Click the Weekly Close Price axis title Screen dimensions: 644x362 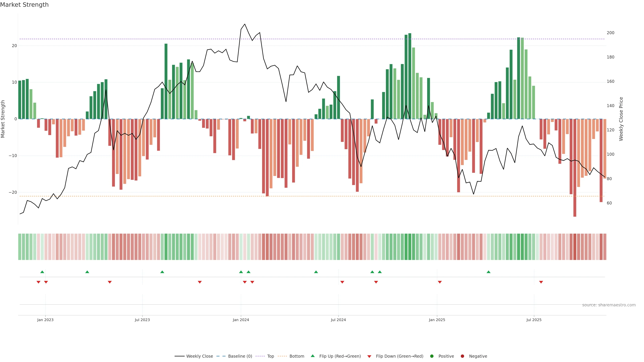click(621, 119)
